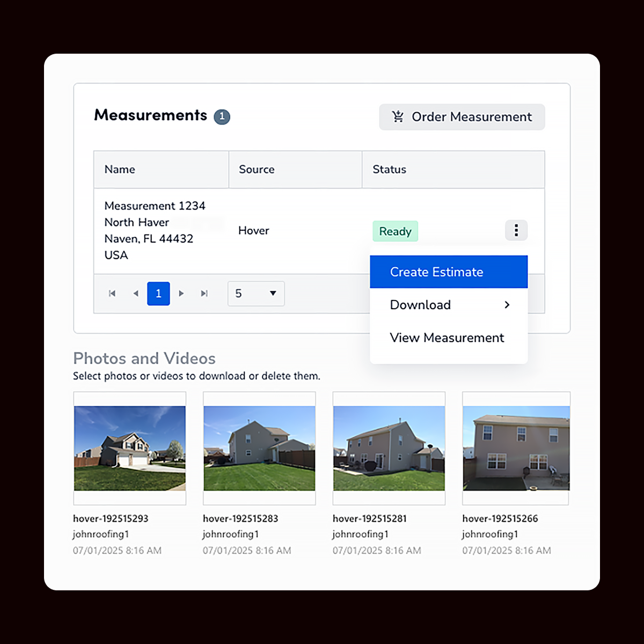Click the file name hover-192515293
Image resolution: width=644 pixels, height=644 pixels.
111,519
